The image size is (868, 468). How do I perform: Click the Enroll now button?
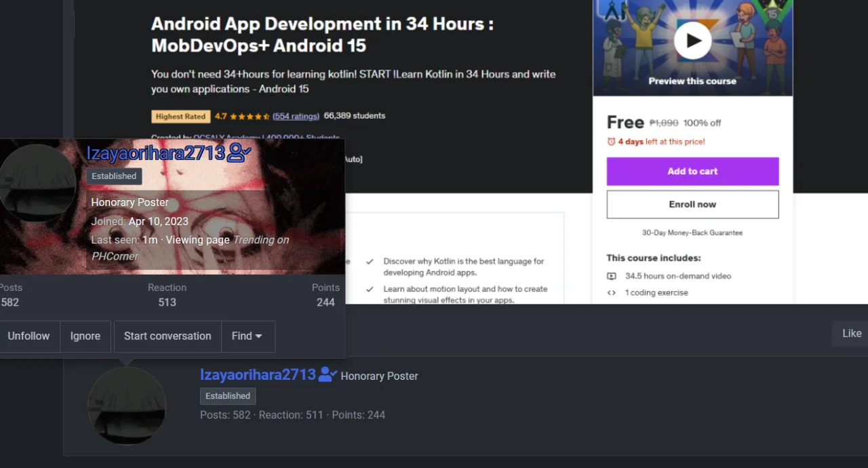(x=692, y=204)
